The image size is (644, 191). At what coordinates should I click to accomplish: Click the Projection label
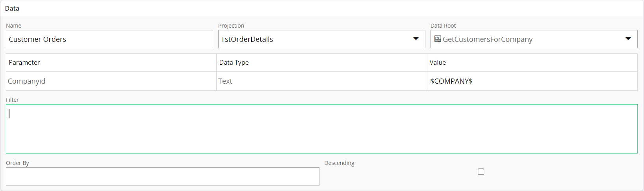(231, 26)
